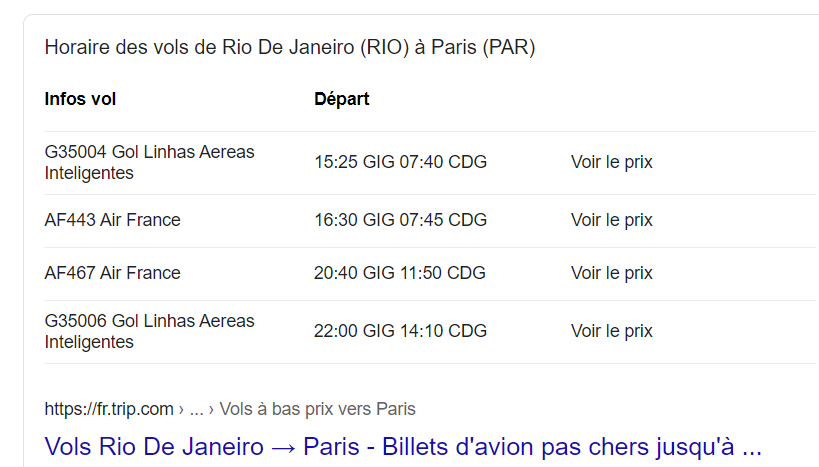The width and height of the screenshot is (819, 467).
Task: Click the 'Infos vol' column header
Action: pyautogui.click(x=80, y=99)
